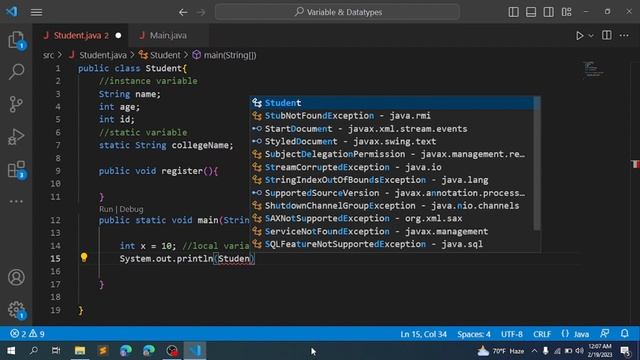Open the feedback icon in status bar
Image resolution: width=640 pixels, height=360 pixels.
click(x=605, y=333)
